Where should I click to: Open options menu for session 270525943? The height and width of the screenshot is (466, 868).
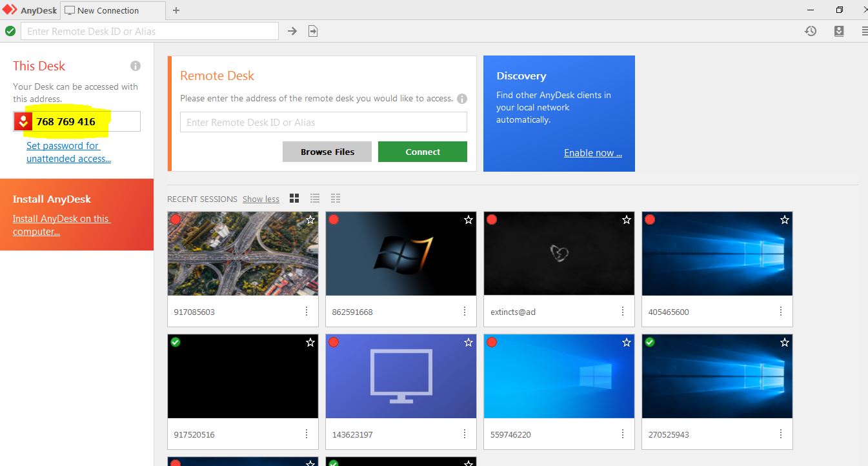click(781, 434)
